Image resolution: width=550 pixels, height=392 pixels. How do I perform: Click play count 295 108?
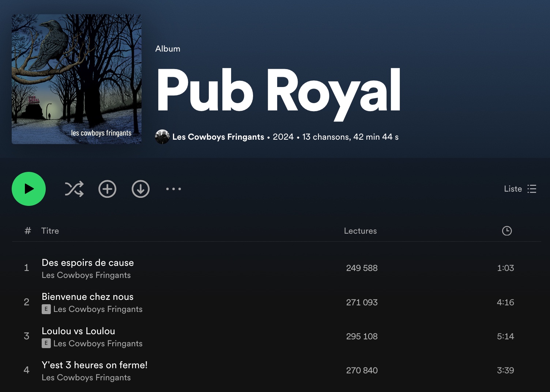pyautogui.click(x=362, y=336)
